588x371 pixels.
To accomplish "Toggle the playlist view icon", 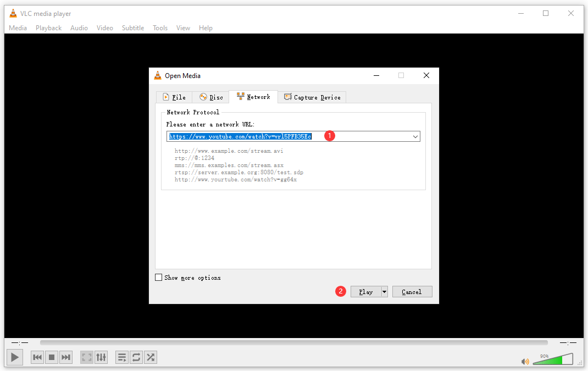I will (122, 357).
